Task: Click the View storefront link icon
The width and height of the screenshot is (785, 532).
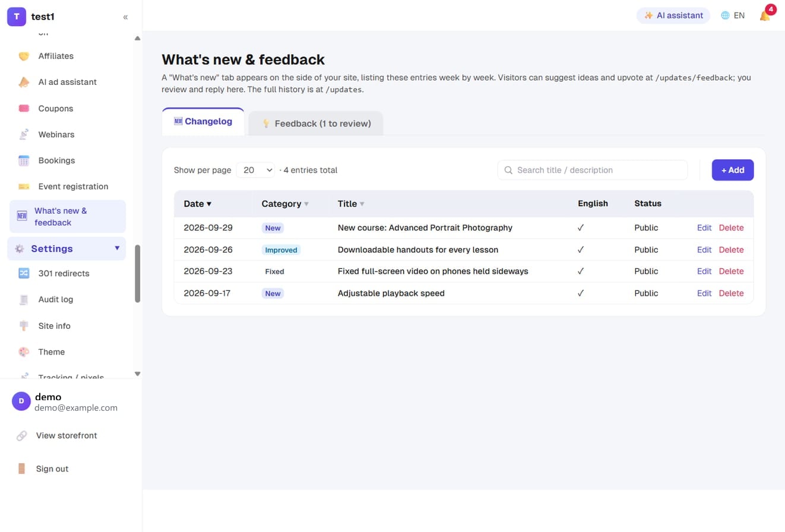Action: point(21,436)
